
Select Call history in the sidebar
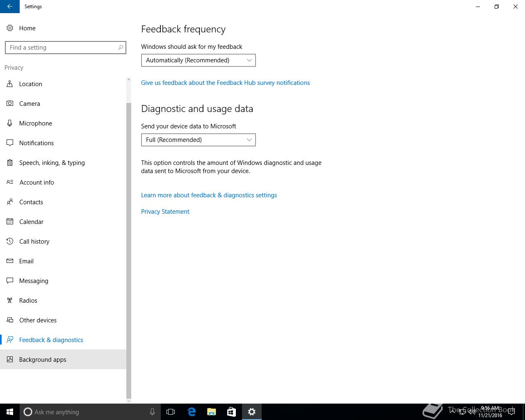coord(63,241)
